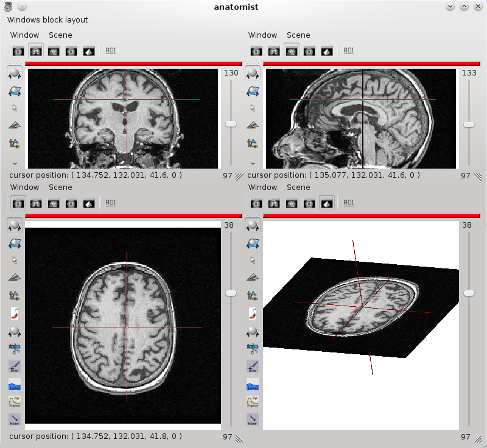This screenshot has width=487, height=448.
Task: Toggle the 3D view mode in the bottom-right window
Action: click(327, 203)
